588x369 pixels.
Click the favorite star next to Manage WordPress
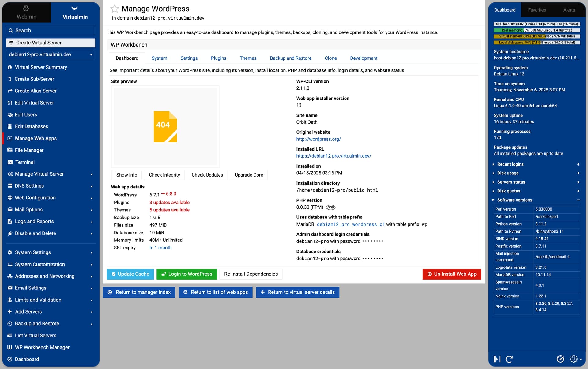click(115, 9)
